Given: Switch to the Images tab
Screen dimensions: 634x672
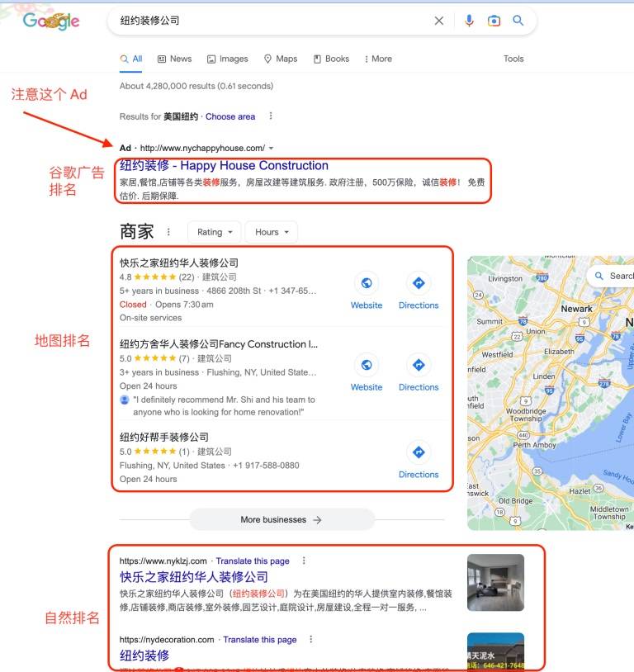Looking at the screenshot, I should coord(228,59).
